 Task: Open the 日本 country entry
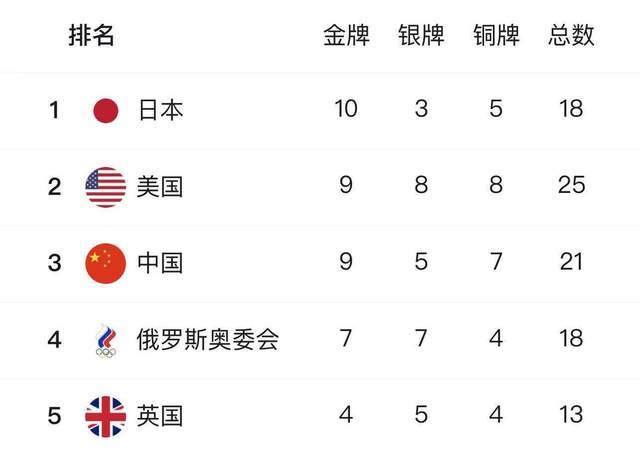coord(160,110)
